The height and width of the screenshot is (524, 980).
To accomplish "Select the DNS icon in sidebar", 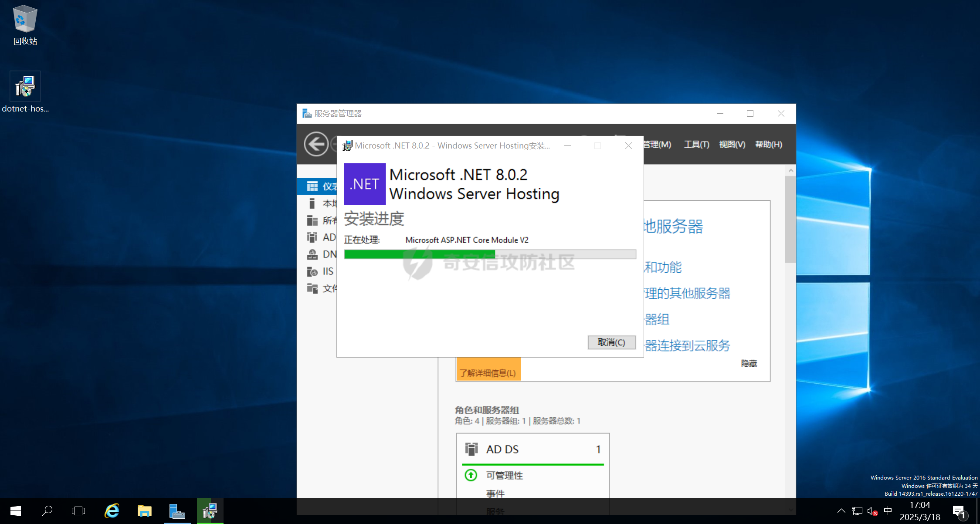I will (x=312, y=254).
